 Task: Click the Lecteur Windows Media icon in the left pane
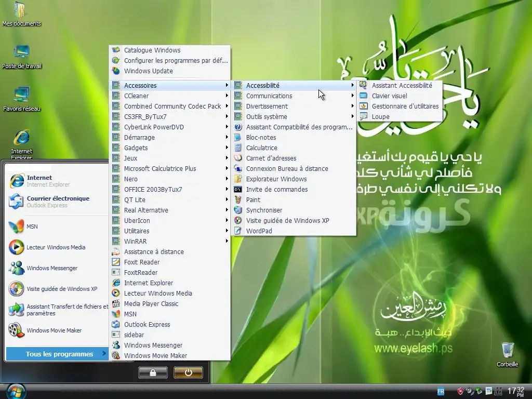(x=16, y=247)
